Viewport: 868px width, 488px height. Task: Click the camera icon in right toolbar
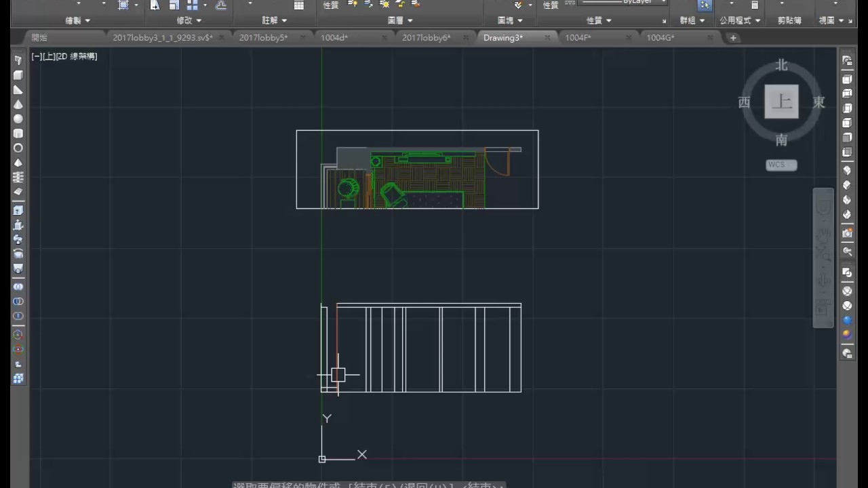(x=847, y=233)
